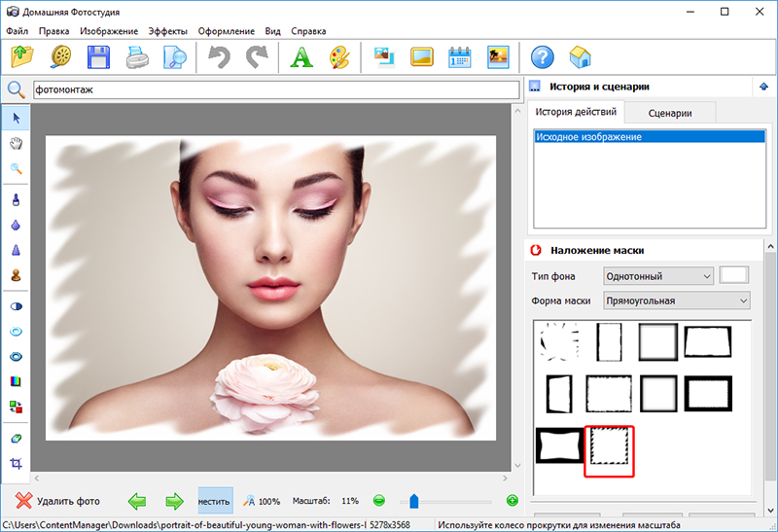Choose the tall narrow rectangle mask thumbnail

609,341
